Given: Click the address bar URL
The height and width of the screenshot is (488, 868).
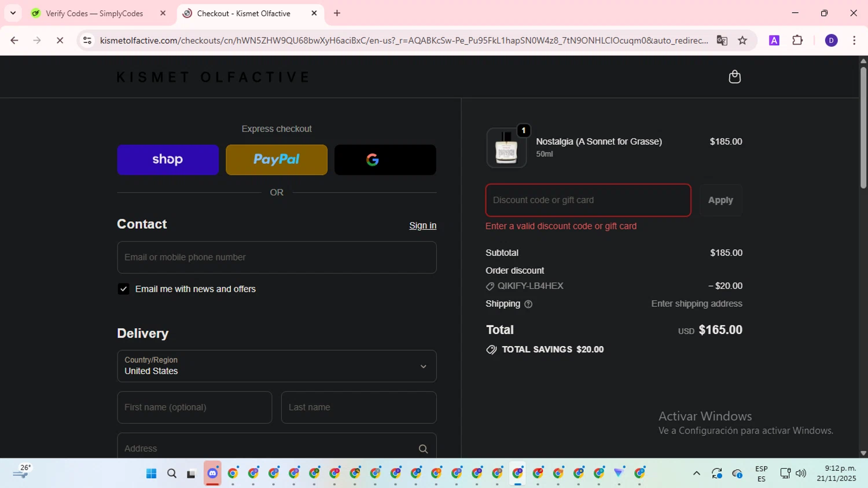Looking at the screenshot, I should click(403, 41).
